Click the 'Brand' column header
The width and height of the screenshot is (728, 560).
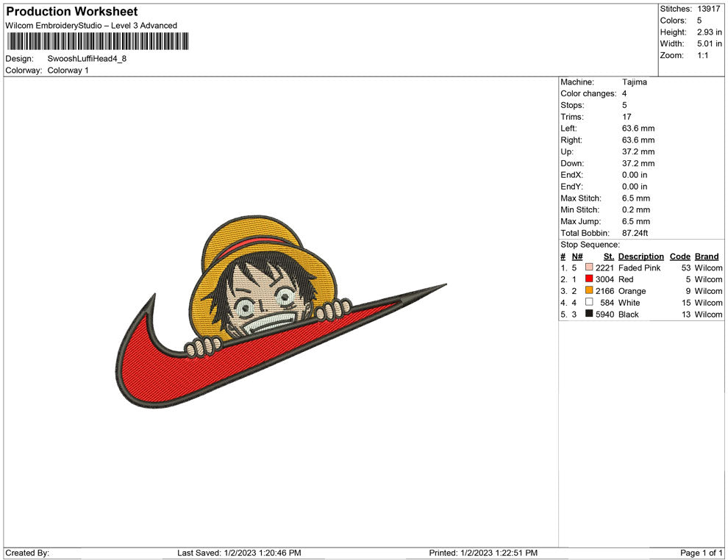point(707,256)
